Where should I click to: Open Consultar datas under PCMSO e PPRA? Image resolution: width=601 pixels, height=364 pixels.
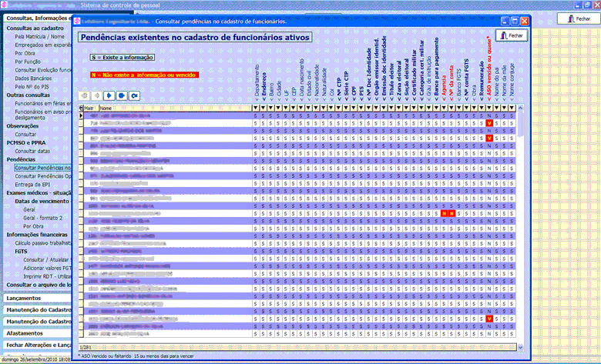[x=32, y=151]
